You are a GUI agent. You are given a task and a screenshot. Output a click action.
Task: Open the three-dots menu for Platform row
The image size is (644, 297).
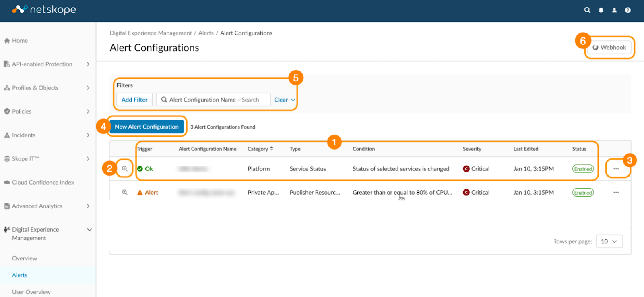pos(616,169)
